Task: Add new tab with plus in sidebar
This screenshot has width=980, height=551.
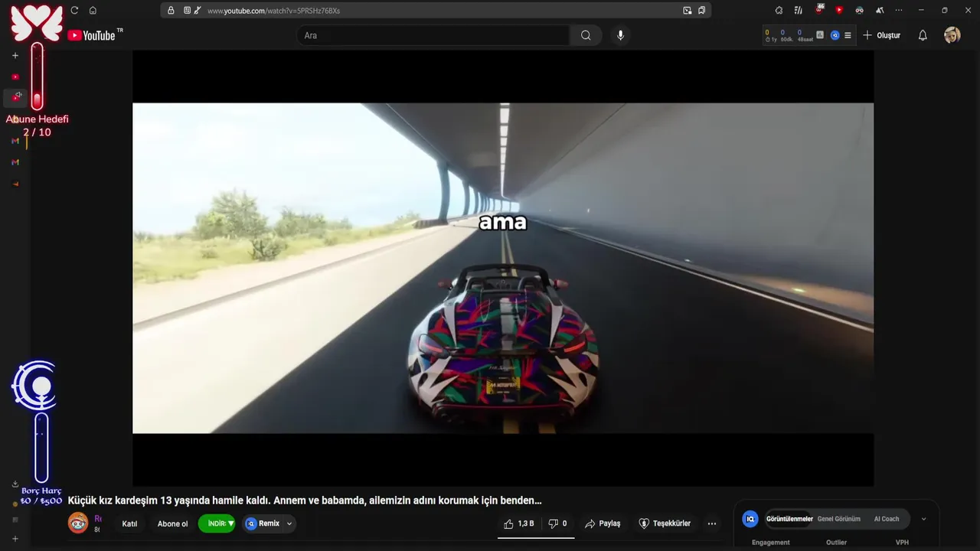Action: click(15, 56)
